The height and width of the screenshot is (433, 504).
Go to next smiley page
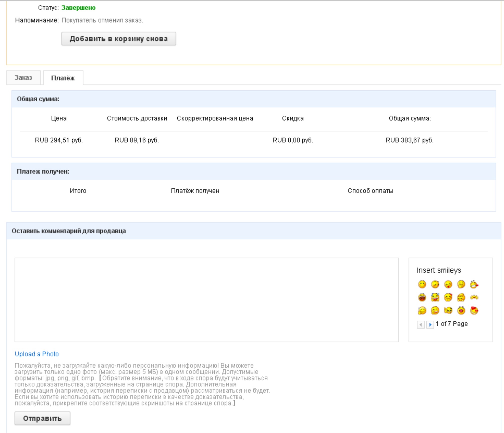(430, 325)
